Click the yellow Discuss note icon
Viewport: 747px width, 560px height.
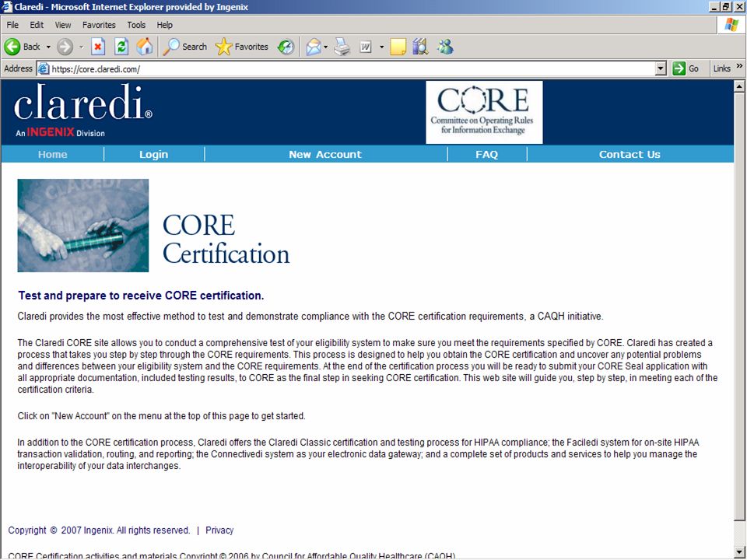(398, 47)
